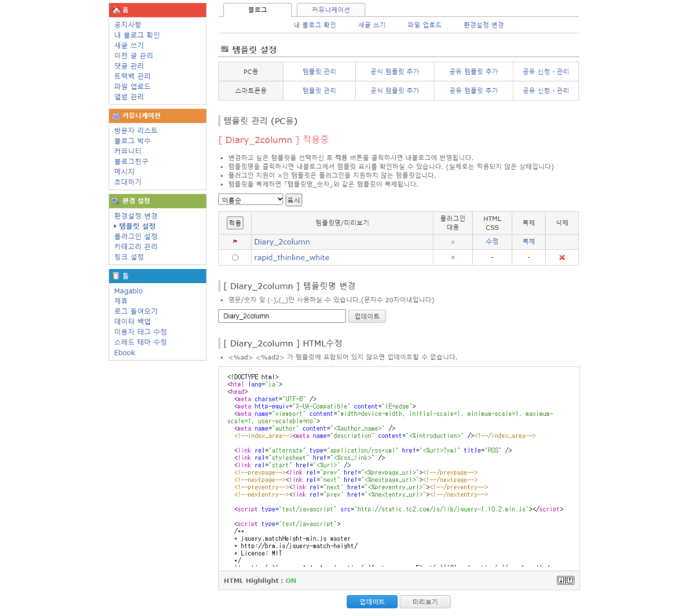Open 블로그친구 in the sidebar
This screenshot has width=687, height=616.
pos(131,162)
